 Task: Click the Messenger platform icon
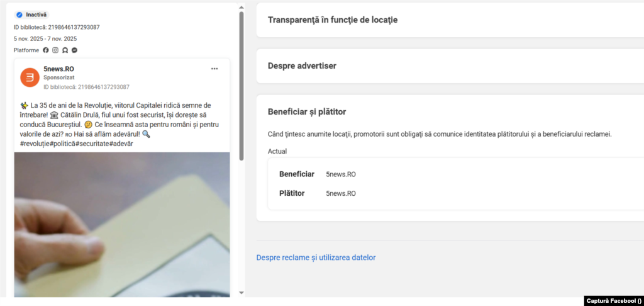click(74, 50)
